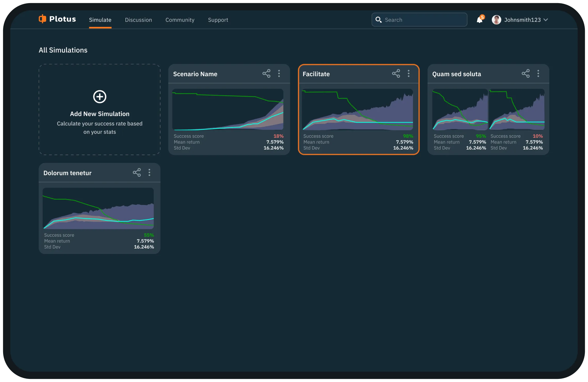Open Scenario Name three-dot options menu

279,74
